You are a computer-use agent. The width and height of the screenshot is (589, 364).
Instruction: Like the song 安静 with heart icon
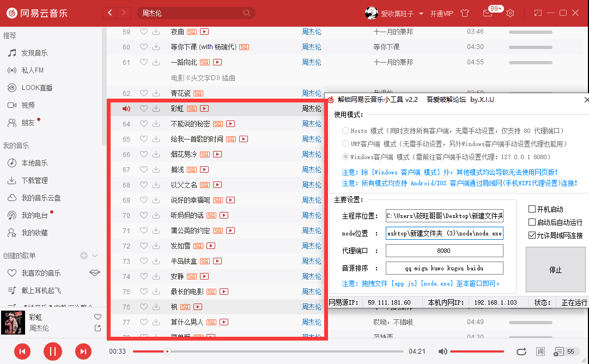coord(143,276)
